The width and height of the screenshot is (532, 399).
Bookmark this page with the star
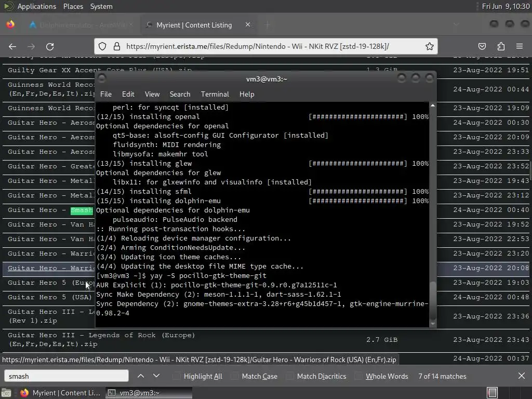[x=430, y=46]
